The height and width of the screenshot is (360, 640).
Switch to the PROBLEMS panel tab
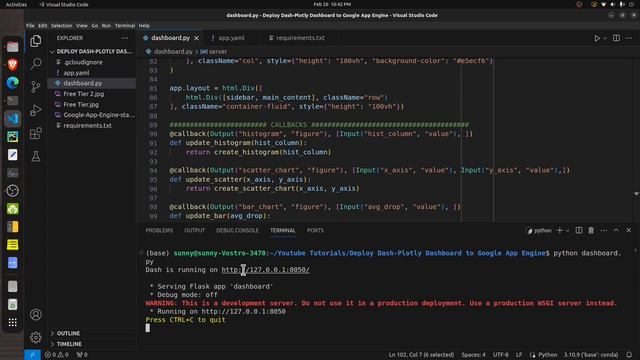pos(159,231)
